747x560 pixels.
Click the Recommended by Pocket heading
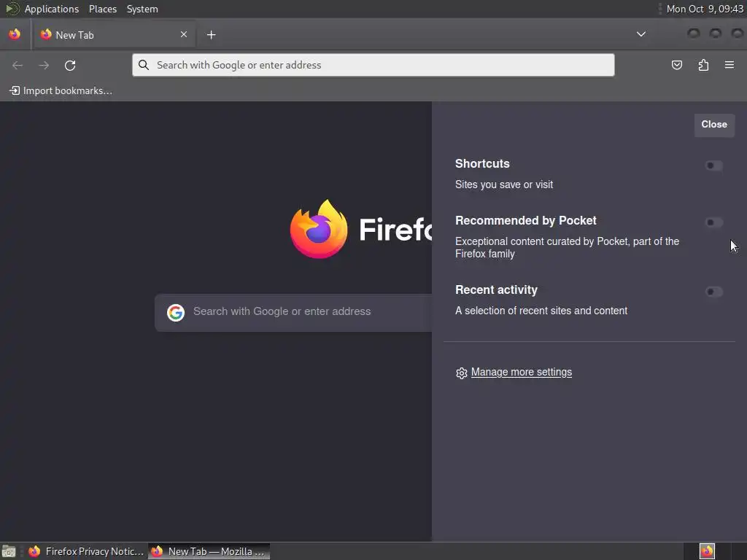(x=525, y=220)
